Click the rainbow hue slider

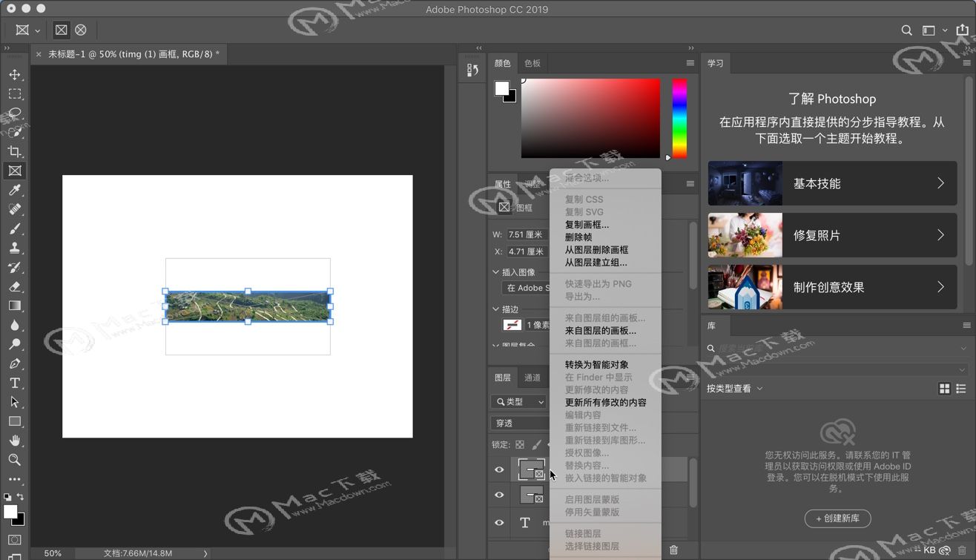(x=679, y=119)
